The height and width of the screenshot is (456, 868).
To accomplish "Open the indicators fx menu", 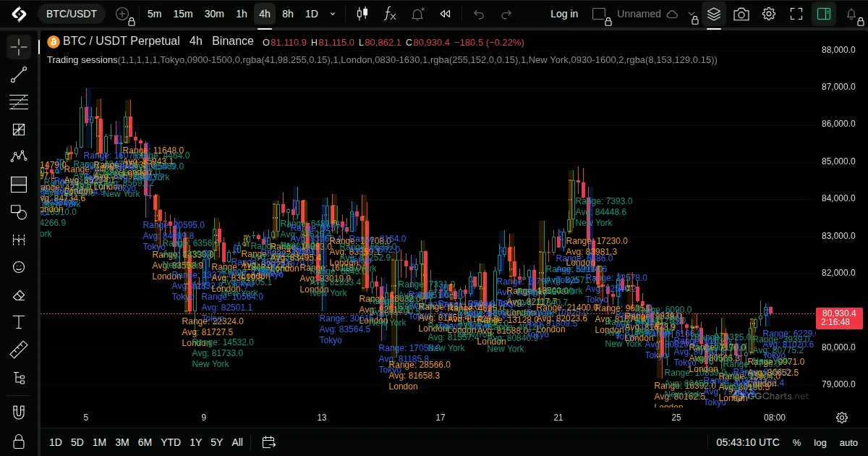I will [x=390, y=14].
